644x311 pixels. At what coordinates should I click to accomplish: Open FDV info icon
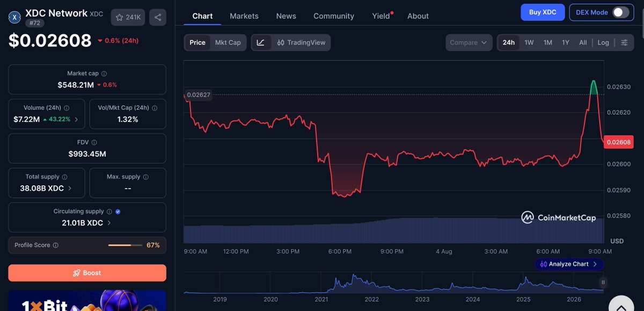(94, 142)
